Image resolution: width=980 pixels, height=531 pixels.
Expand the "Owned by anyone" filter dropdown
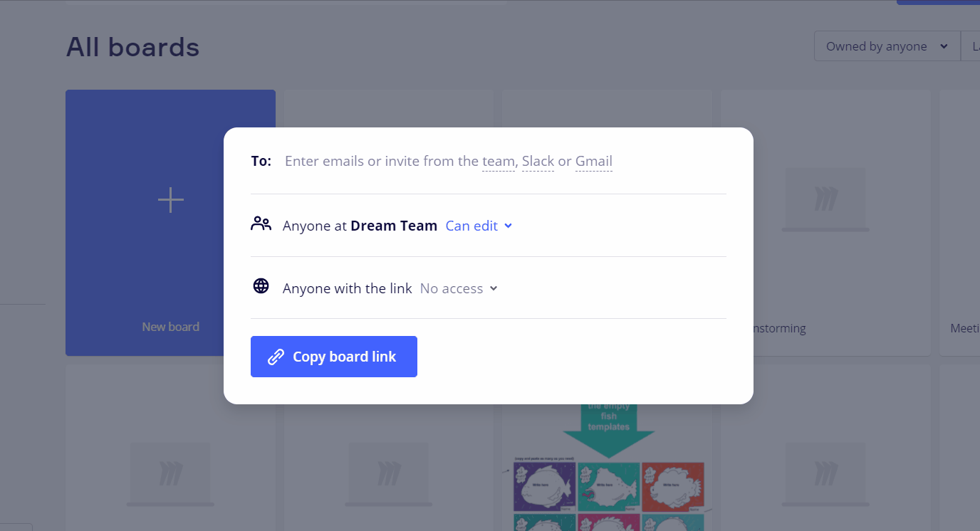[887, 46]
